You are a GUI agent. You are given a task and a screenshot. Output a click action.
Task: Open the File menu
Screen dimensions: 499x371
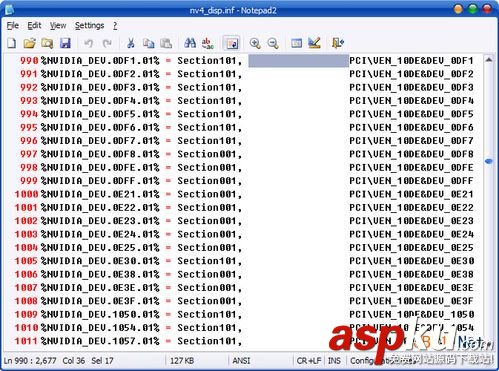pyautogui.click(x=13, y=26)
